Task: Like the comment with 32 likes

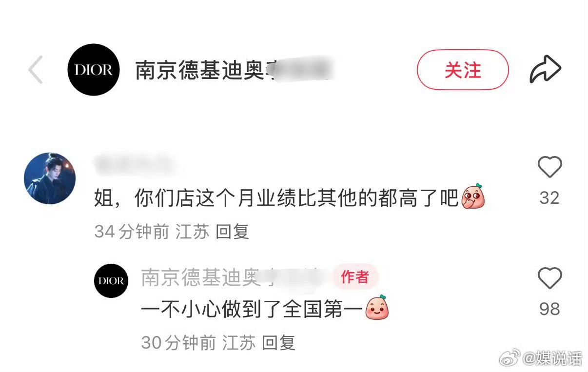Action: point(549,167)
